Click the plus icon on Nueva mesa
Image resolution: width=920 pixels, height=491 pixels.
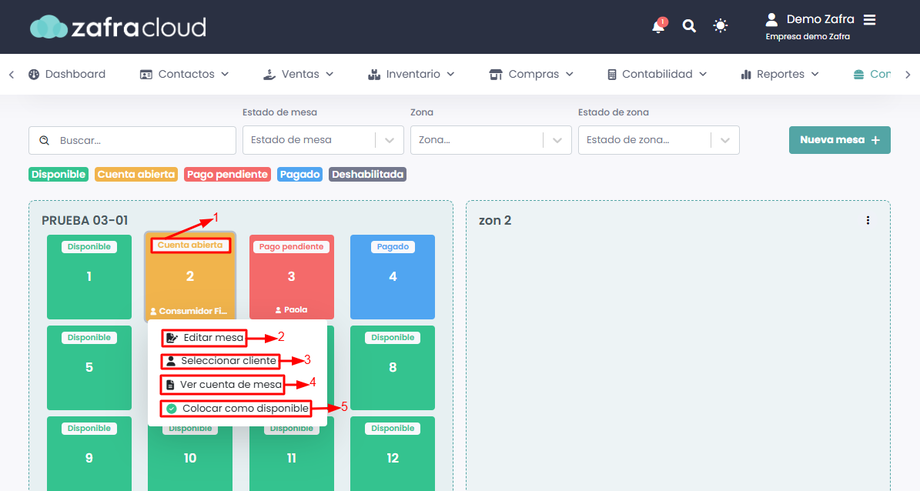point(875,140)
